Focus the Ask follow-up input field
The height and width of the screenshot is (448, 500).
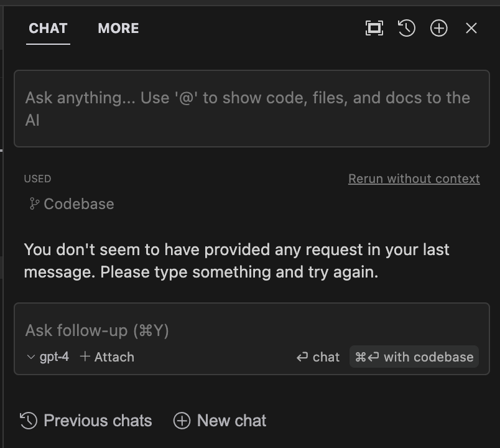pos(252,330)
